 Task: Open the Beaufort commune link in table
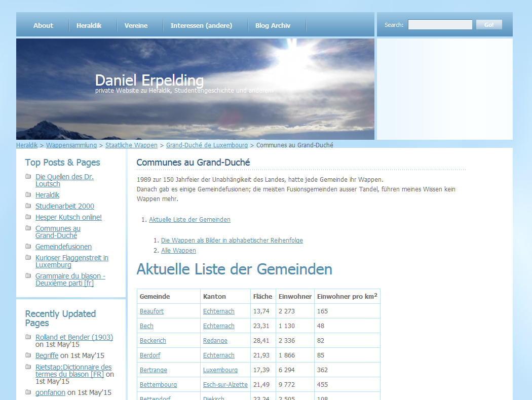click(x=151, y=311)
